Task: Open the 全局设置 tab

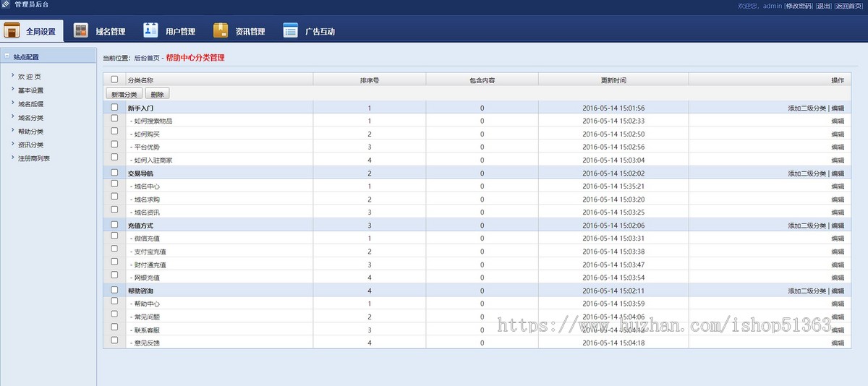Action: pyautogui.click(x=31, y=31)
